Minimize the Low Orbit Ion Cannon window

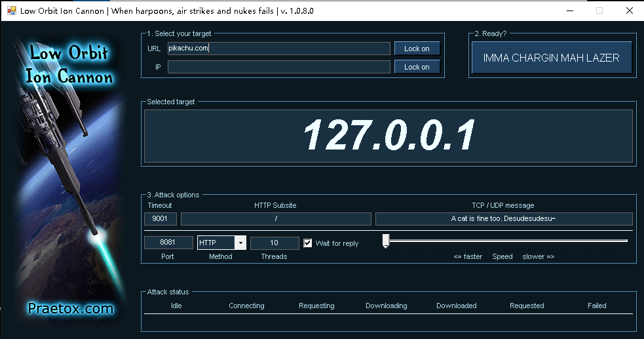(570, 10)
